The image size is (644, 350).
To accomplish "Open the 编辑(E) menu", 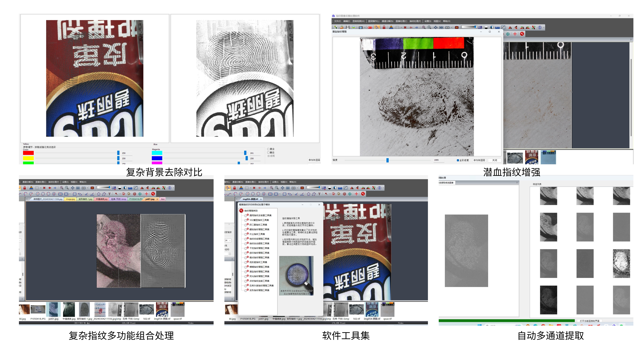I will click(x=346, y=21).
